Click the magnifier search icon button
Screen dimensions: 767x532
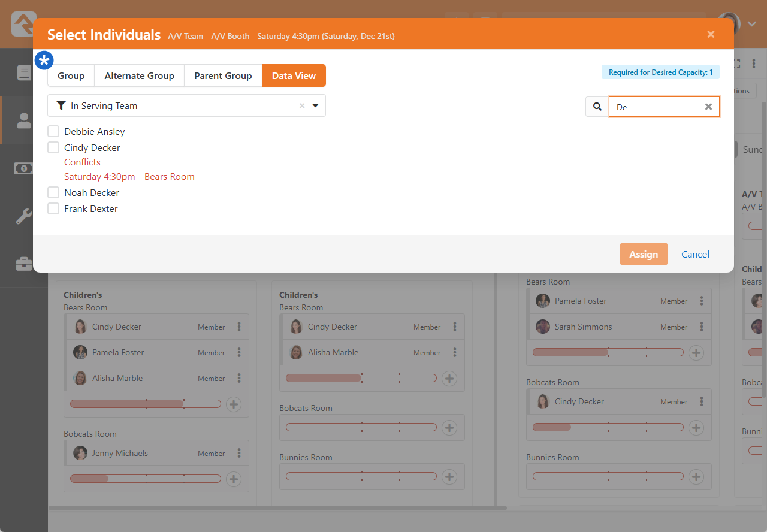(597, 107)
